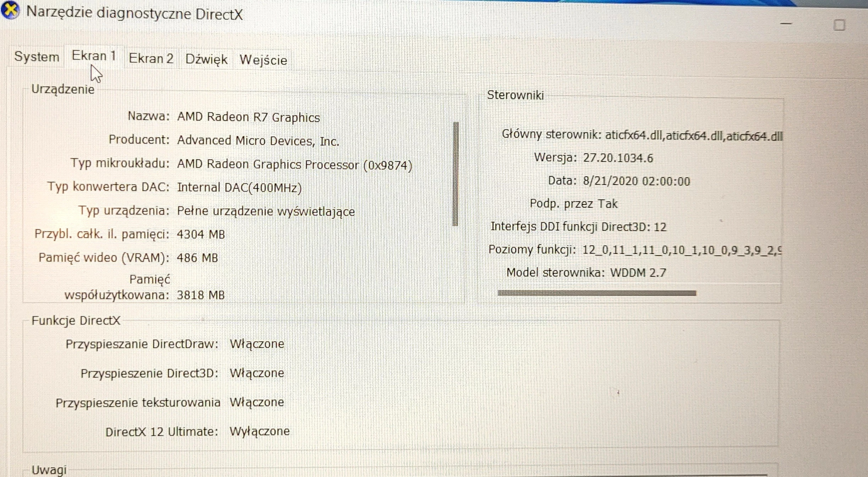The image size is (868, 477).
Task: Click the Typ konwertera DAC: label
Action: (109, 187)
